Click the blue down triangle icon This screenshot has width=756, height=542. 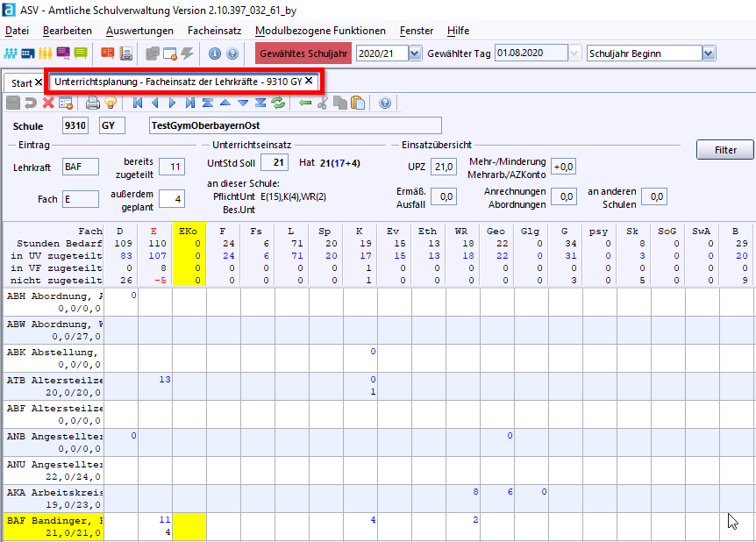pos(243,103)
